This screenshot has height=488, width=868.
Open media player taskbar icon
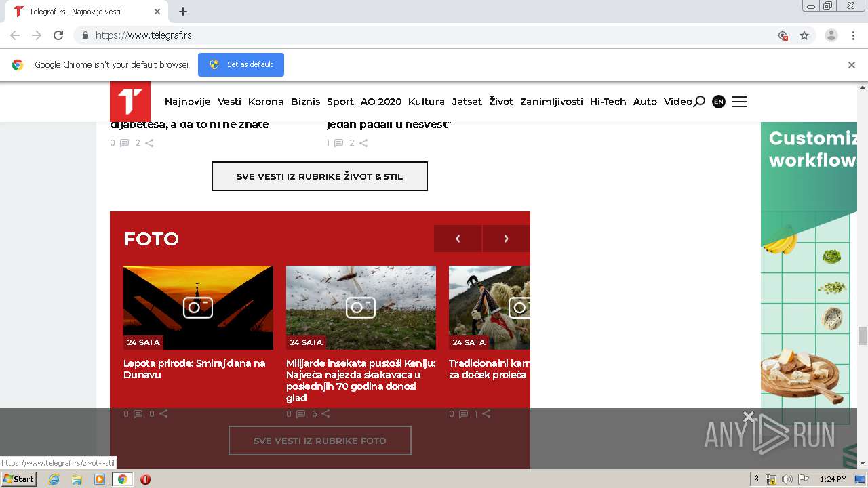pos(100,479)
